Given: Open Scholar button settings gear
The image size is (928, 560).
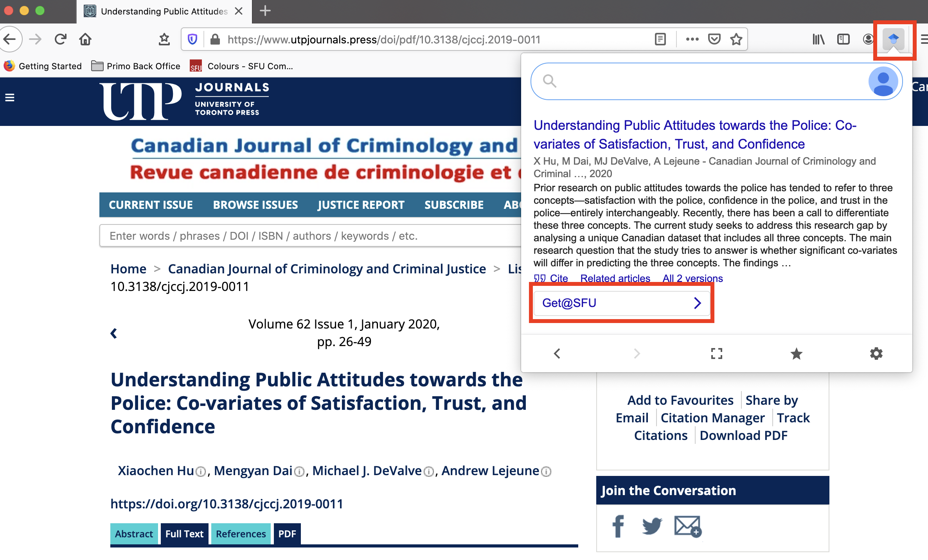Looking at the screenshot, I should (876, 354).
